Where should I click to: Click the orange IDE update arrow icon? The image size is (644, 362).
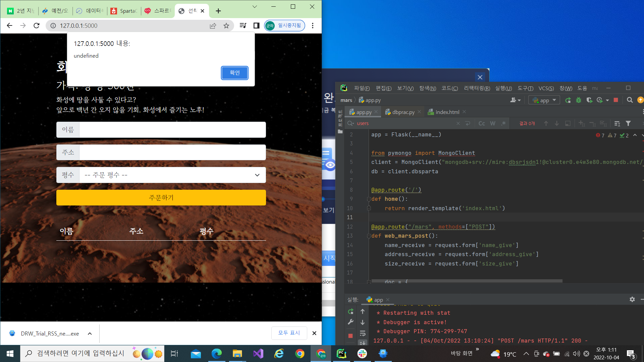[640, 100]
